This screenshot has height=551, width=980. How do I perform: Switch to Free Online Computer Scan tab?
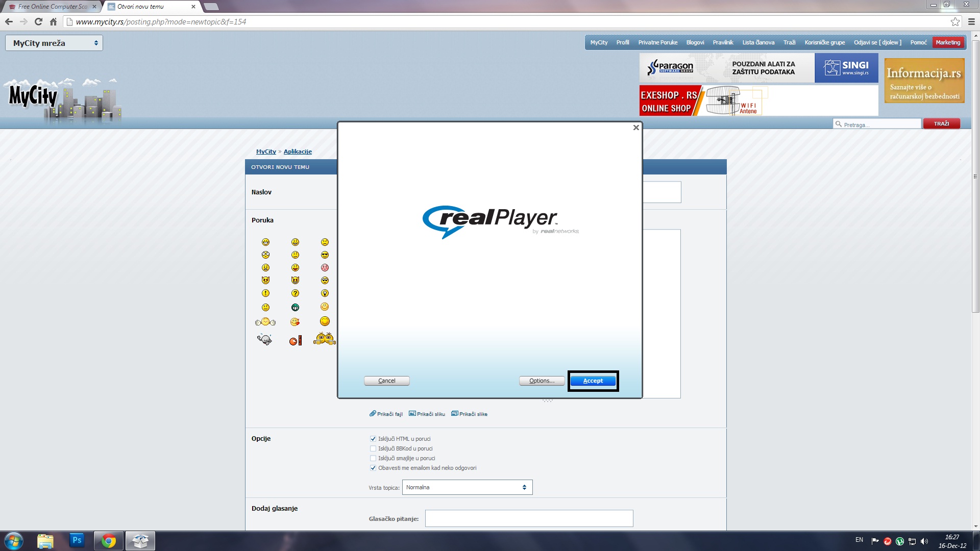pyautogui.click(x=51, y=7)
